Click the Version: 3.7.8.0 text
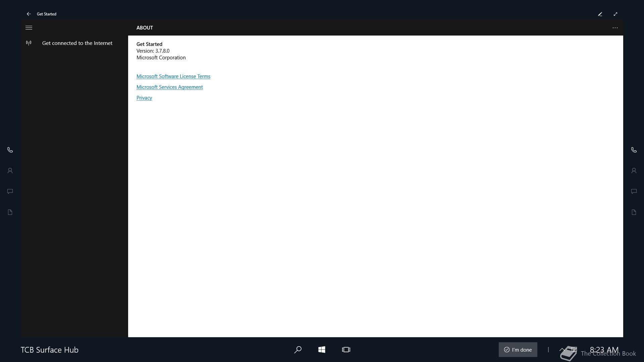 [x=153, y=51]
